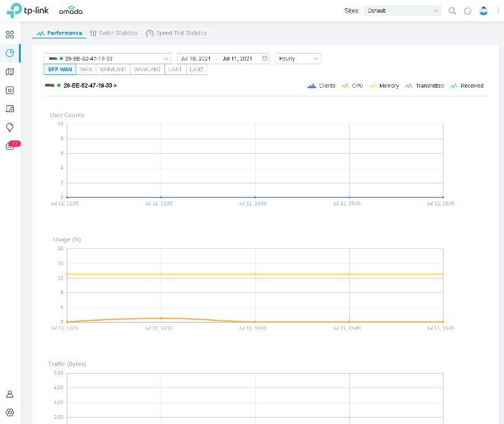
Task: Toggle the Transmitted legend series
Action: [x=424, y=86]
